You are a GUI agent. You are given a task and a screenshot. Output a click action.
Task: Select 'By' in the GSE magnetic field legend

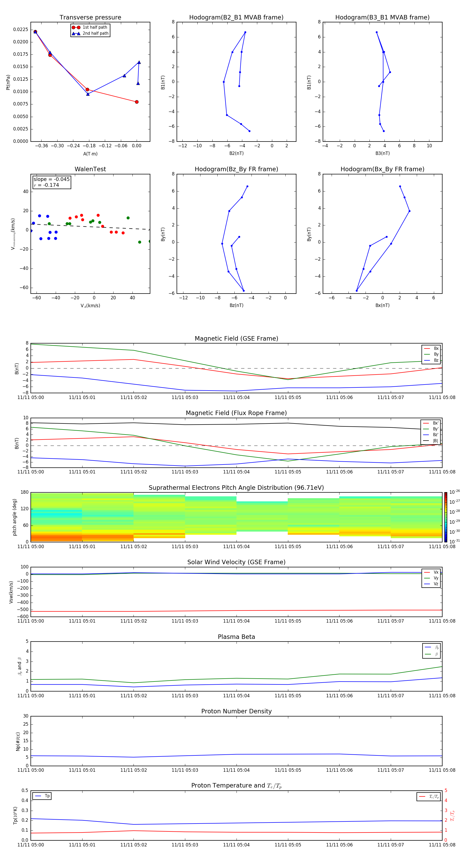[x=431, y=354]
